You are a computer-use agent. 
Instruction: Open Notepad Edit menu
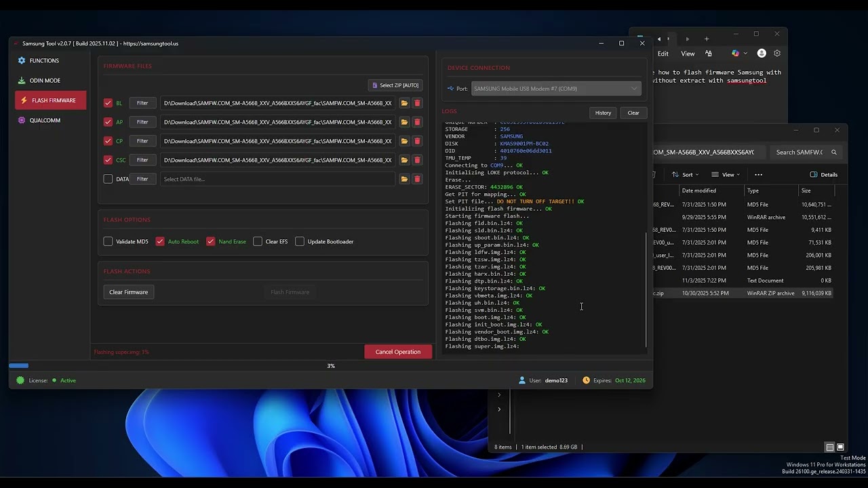(x=663, y=54)
